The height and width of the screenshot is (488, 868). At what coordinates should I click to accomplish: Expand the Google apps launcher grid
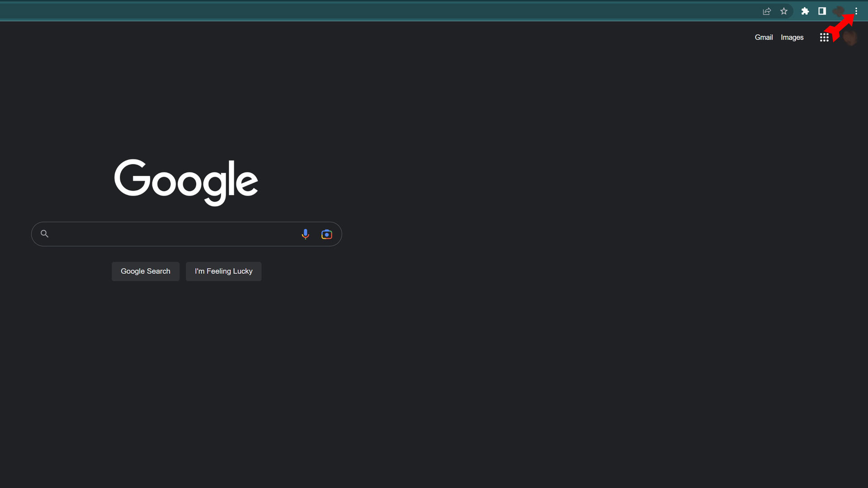[824, 37]
